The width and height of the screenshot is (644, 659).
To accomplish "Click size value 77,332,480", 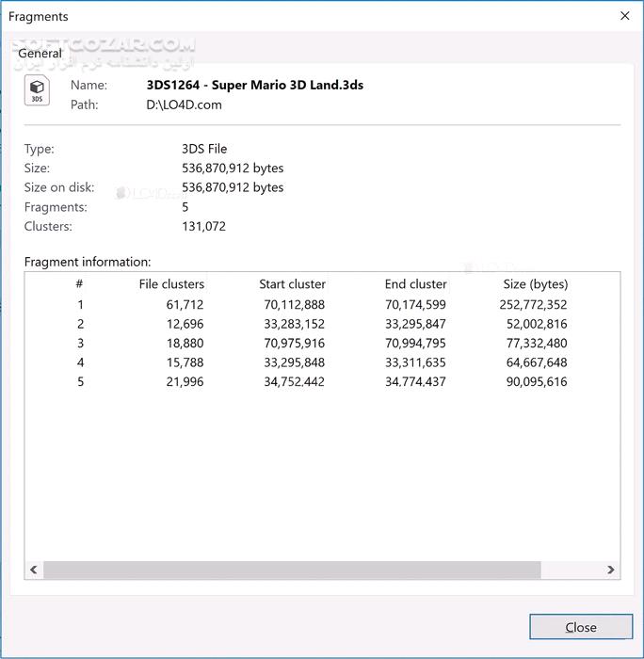I will [537, 344].
